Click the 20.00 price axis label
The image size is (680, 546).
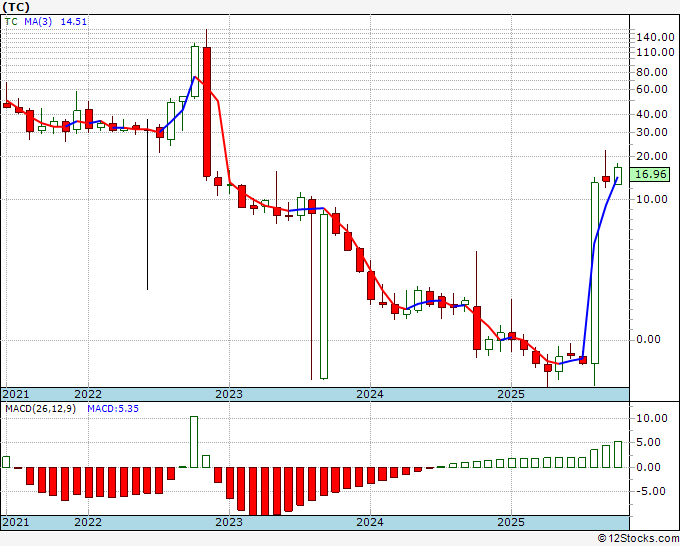coord(652,156)
